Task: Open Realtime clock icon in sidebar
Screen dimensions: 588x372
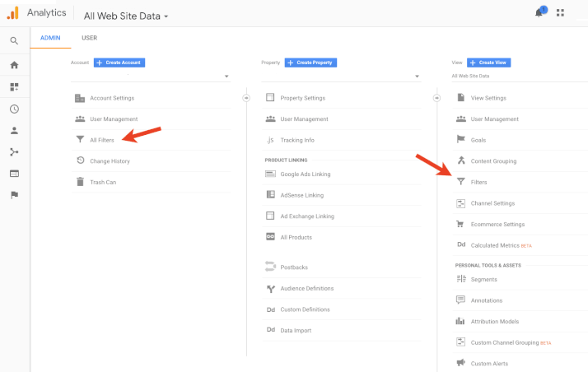Action: point(14,109)
